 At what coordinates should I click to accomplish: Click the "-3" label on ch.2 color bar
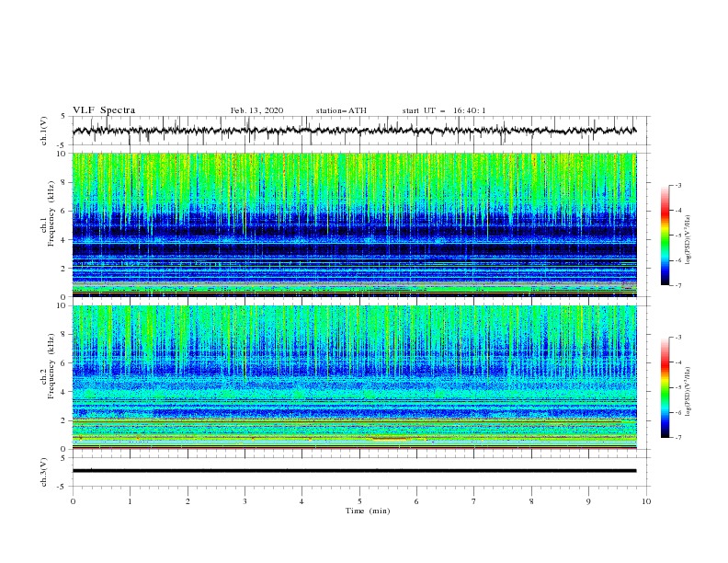[x=678, y=338]
